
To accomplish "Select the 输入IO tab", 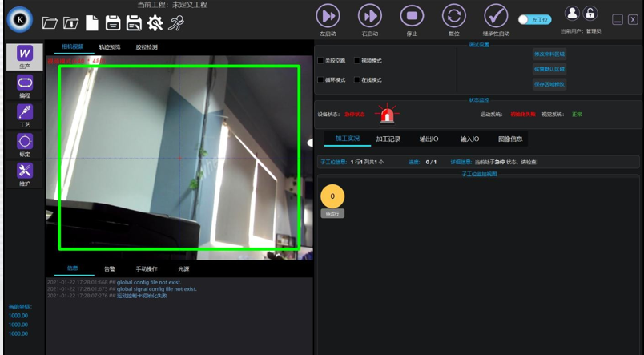I will pos(469,139).
